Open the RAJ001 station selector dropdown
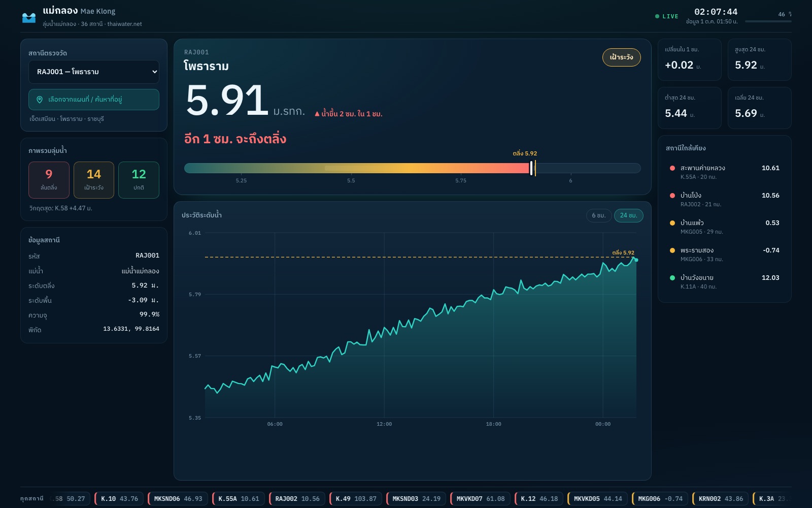The width and height of the screenshot is (812, 508). pos(94,72)
